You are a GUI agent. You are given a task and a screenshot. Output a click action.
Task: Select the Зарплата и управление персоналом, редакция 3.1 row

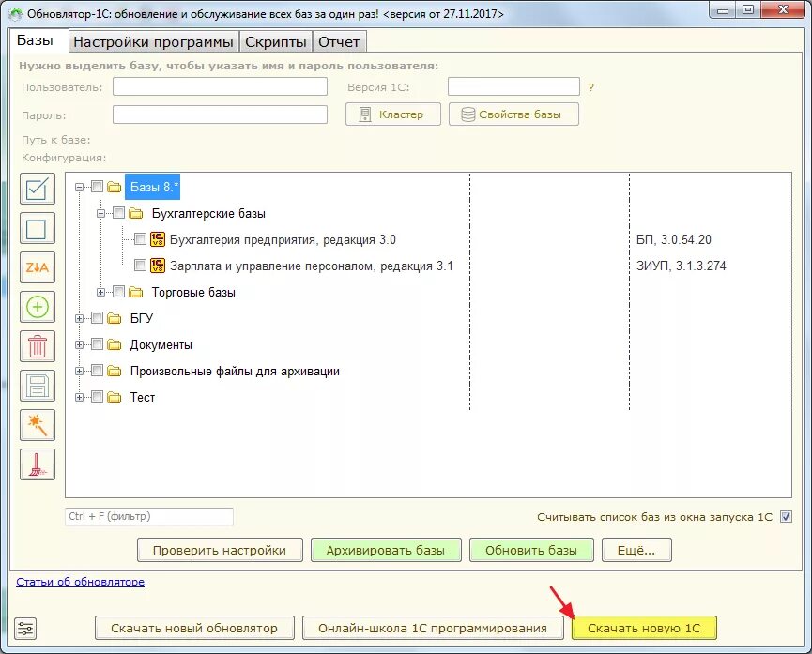coord(312,266)
